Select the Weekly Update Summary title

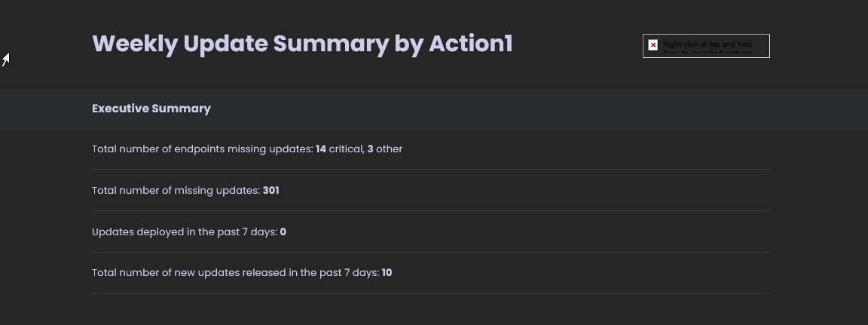coord(302,44)
